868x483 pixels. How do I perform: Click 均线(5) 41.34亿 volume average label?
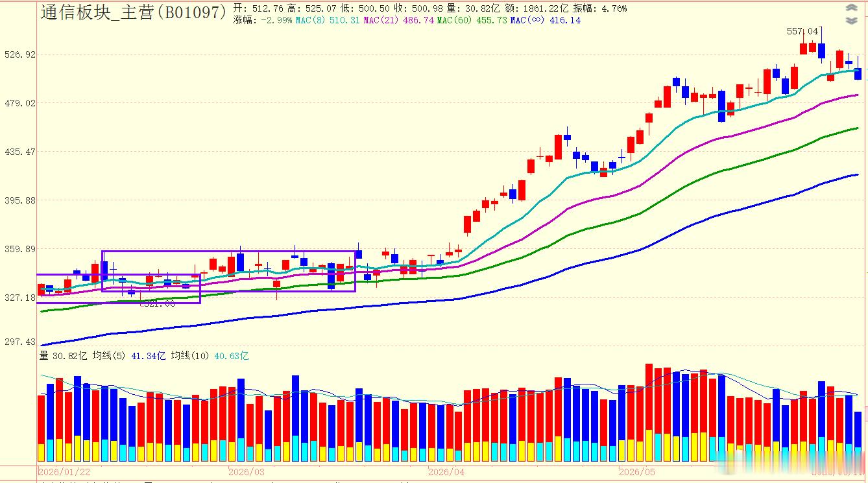pyautogui.click(x=129, y=356)
